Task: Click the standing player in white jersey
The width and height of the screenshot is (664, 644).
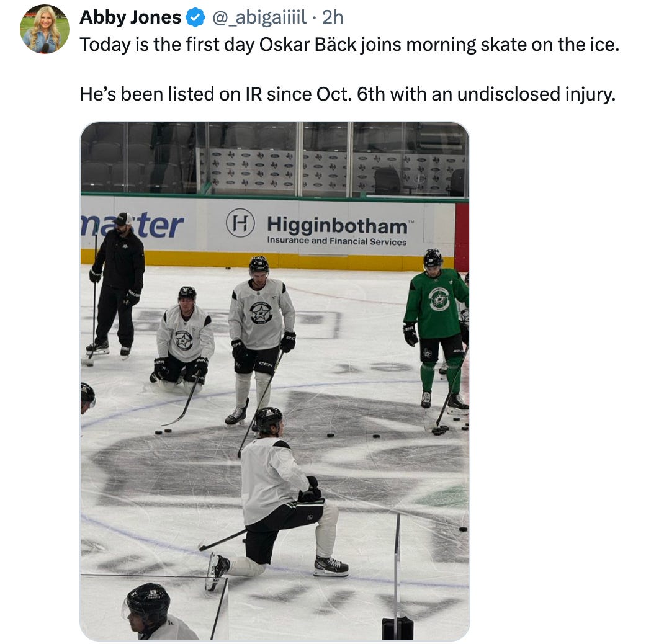Action: coord(260,340)
